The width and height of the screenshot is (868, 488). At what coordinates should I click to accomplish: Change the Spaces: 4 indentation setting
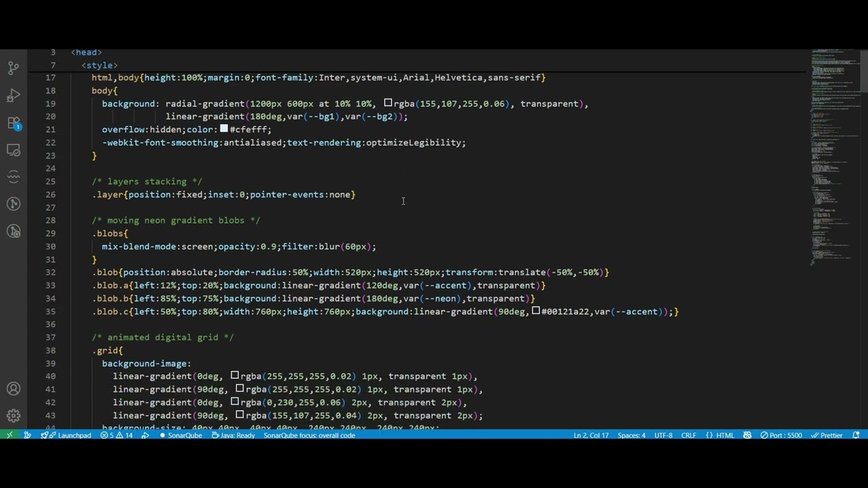[x=631, y=435]
